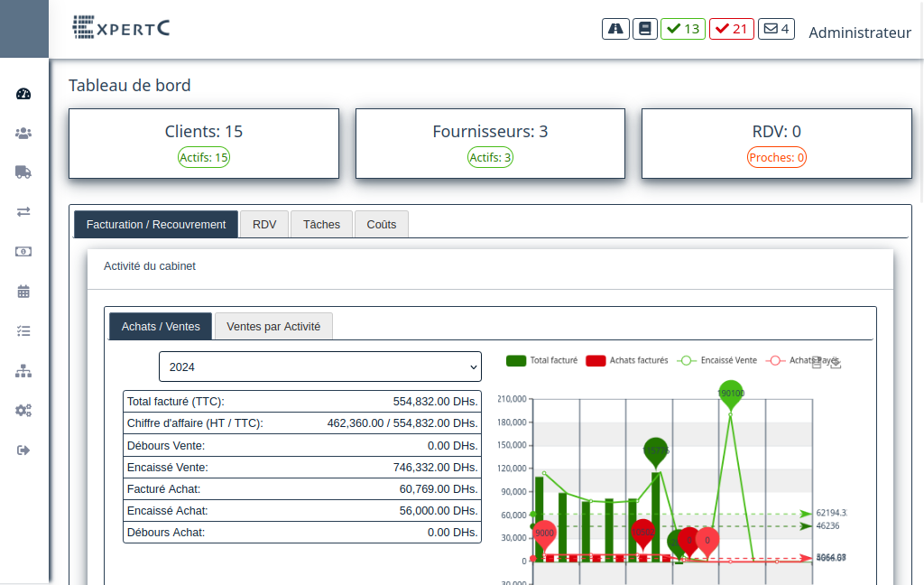
Task: Toggle the Total facturé series in chart legend
Action: [x=542, y=360]
